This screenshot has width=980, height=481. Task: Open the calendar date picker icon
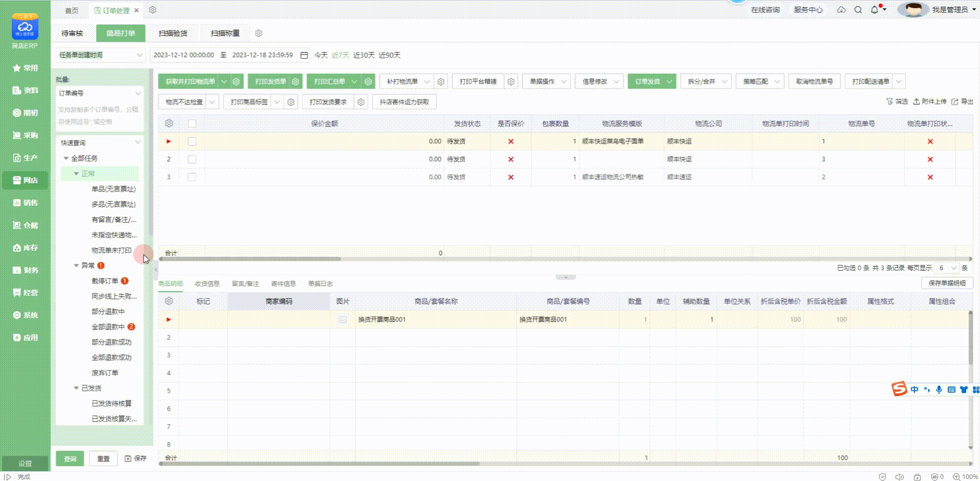click(304, 55)
